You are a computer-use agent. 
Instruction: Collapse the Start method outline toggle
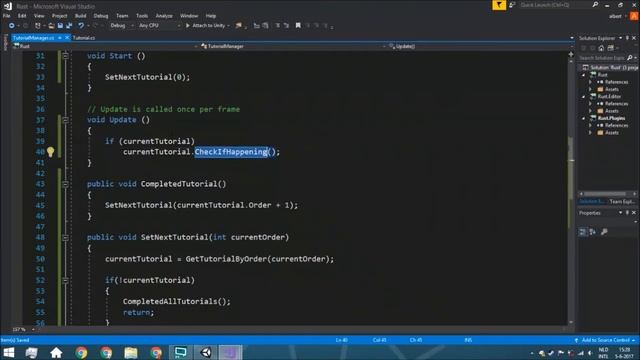coord(65,56)
